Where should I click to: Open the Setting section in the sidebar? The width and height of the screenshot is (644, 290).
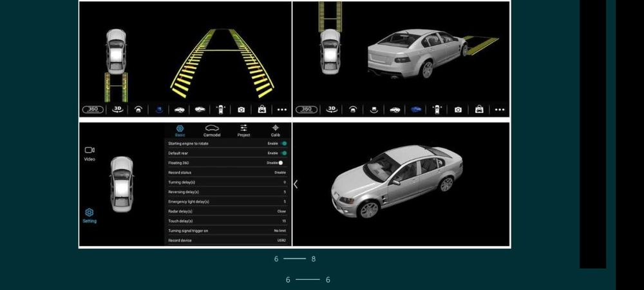(x=90, y=216)
